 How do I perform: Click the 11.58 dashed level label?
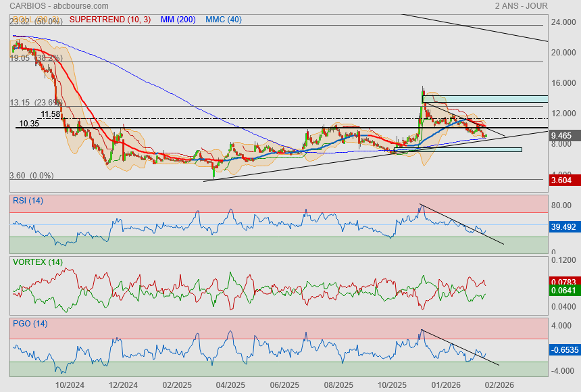click(51, 115)
